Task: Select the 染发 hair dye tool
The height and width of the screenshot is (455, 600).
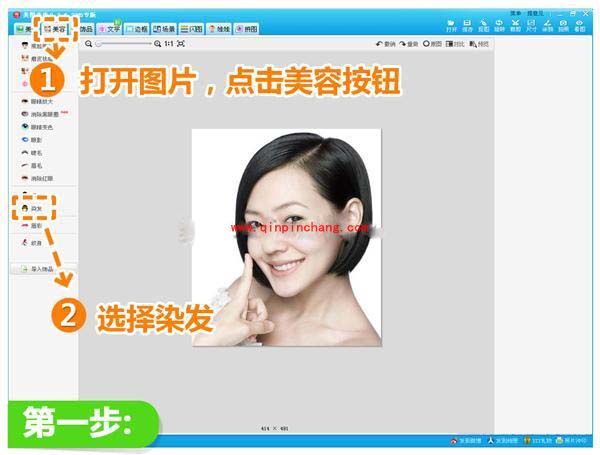Action: (x=31, y=208)
